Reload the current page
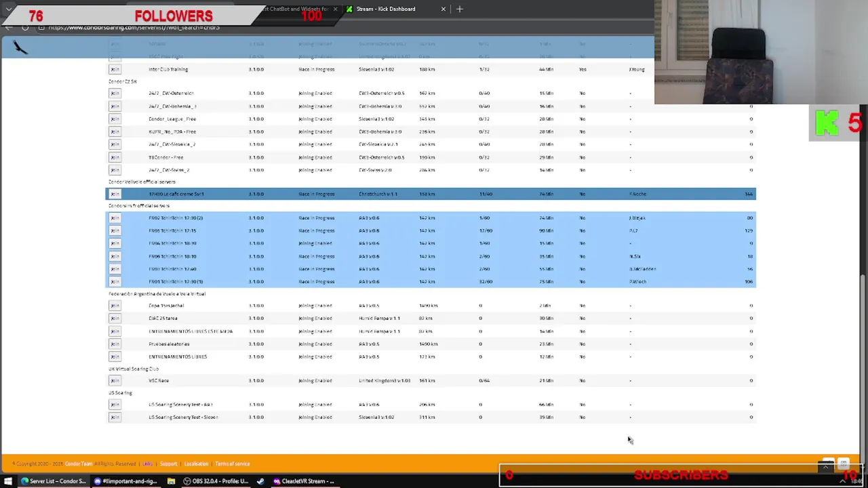 coord(25,27)
